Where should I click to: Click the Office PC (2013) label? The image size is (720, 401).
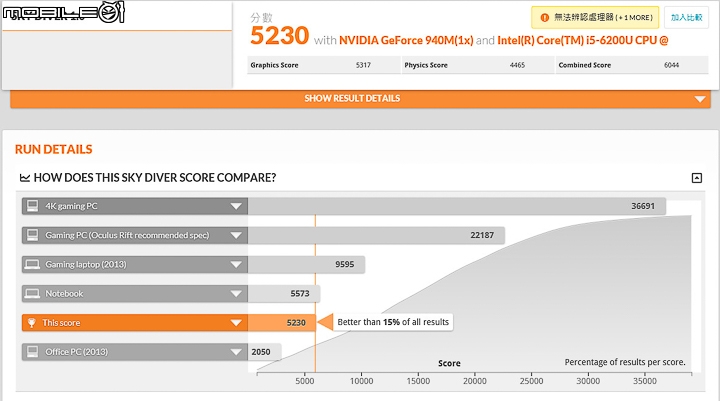coord(77,352)
